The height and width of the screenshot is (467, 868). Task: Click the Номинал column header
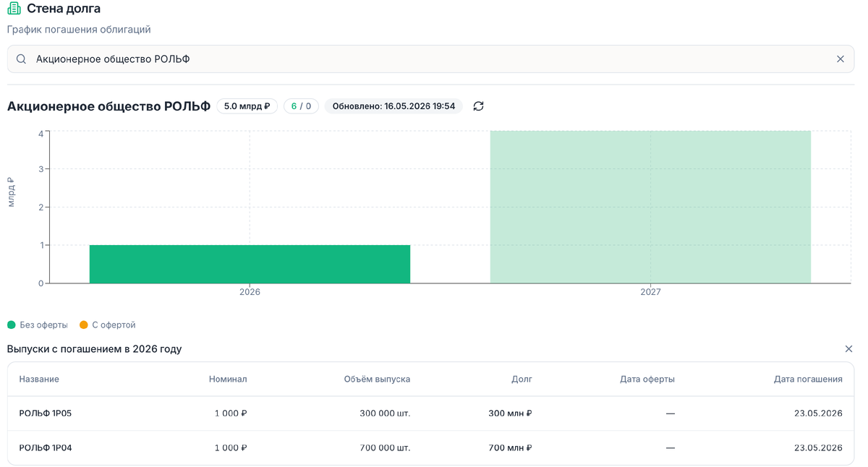tap(228, 379)
